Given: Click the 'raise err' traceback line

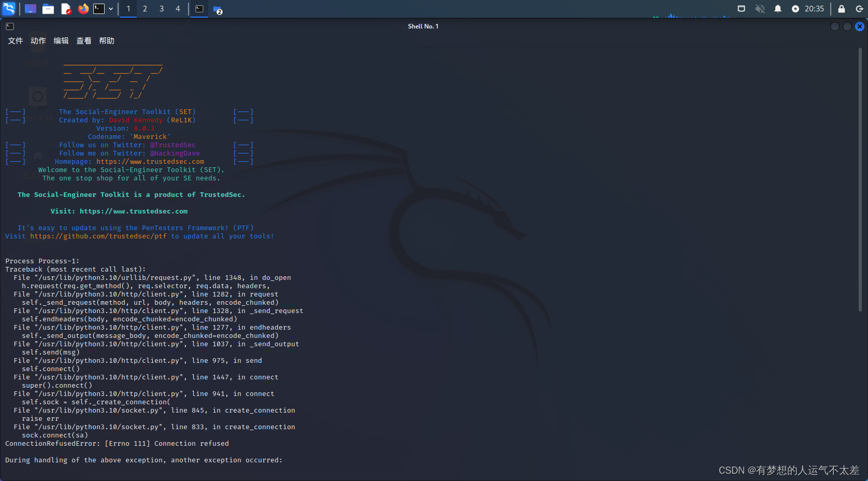Looking at the screenshot, I should click(x=40, y=419).
